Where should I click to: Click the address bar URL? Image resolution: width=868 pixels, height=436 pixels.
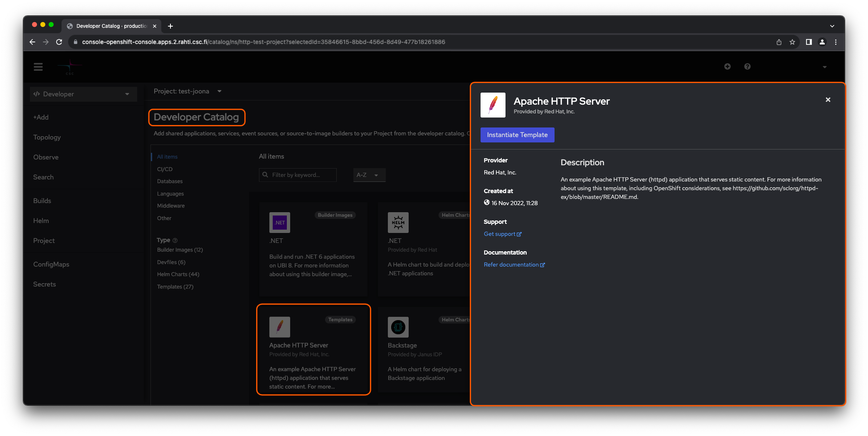click(x=264, y=42)
